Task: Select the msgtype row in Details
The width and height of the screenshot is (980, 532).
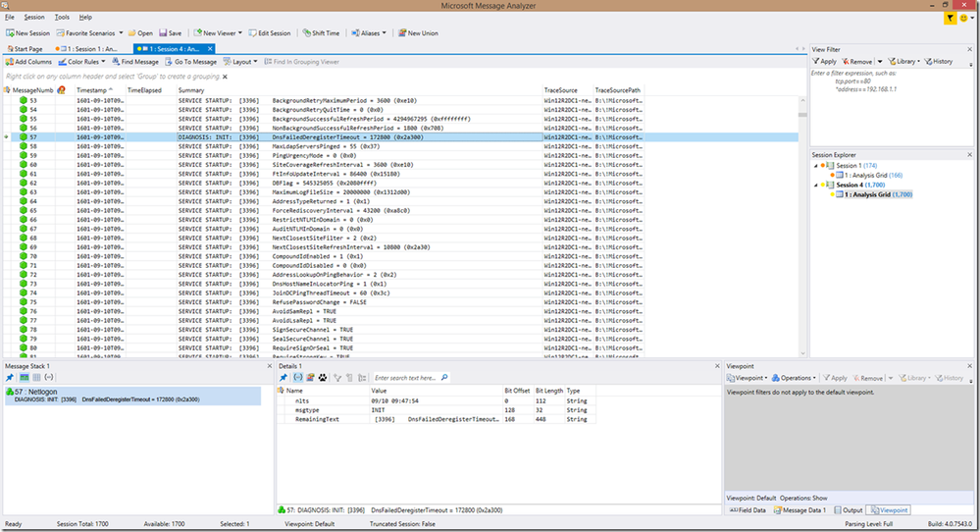Action: coord(437,410)
